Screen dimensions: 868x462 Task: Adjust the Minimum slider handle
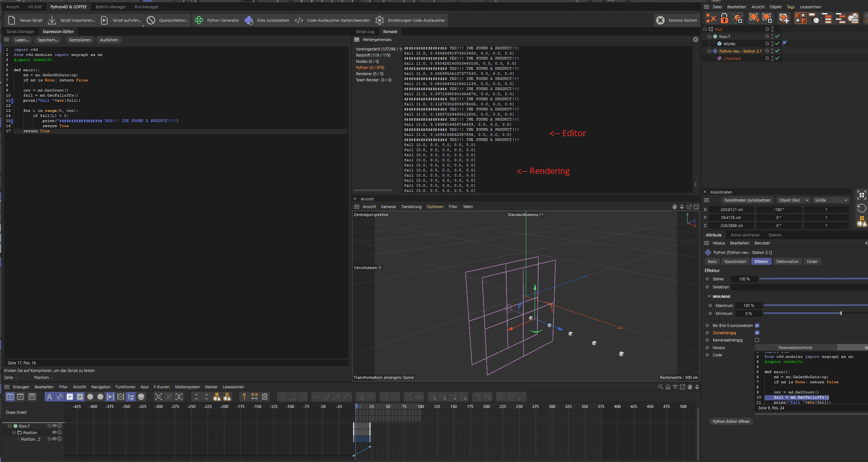pyautogui.click(x=841, y=313)
